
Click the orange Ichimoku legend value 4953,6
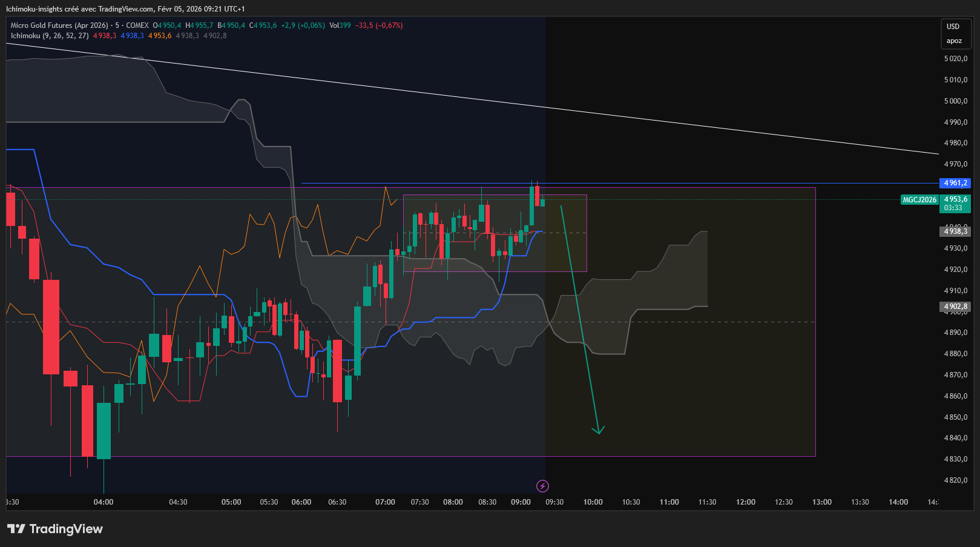tap(160, 36)
